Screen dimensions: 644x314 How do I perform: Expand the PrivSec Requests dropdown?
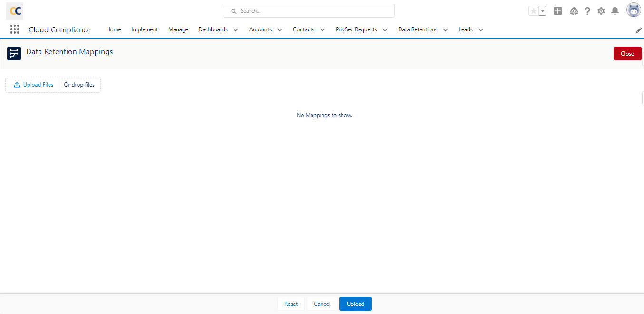(385, 29)
